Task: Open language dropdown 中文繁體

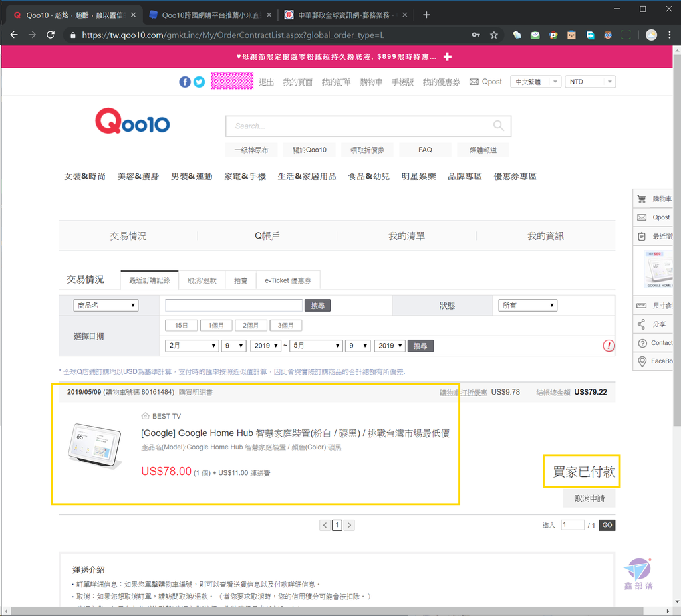Action: (536, 82)
